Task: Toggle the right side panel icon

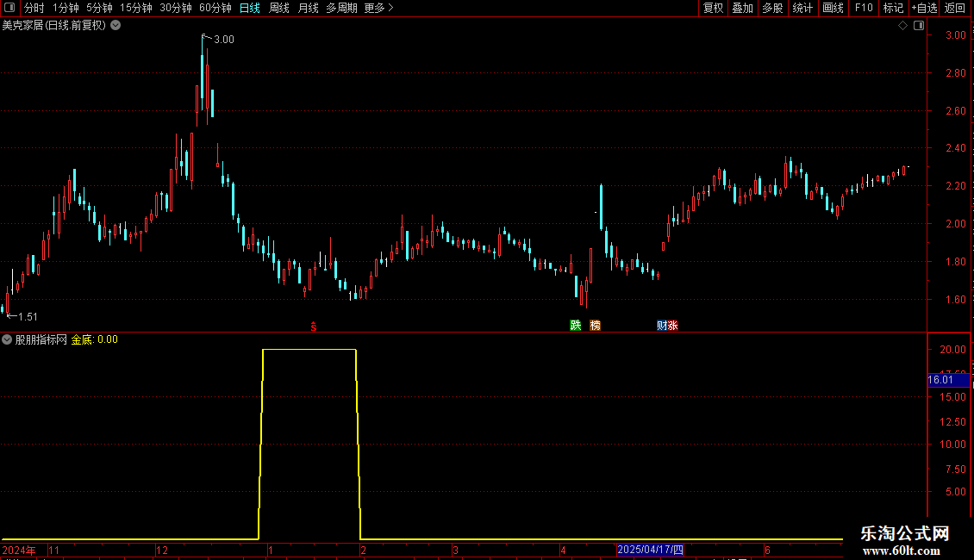Action: 919,26
